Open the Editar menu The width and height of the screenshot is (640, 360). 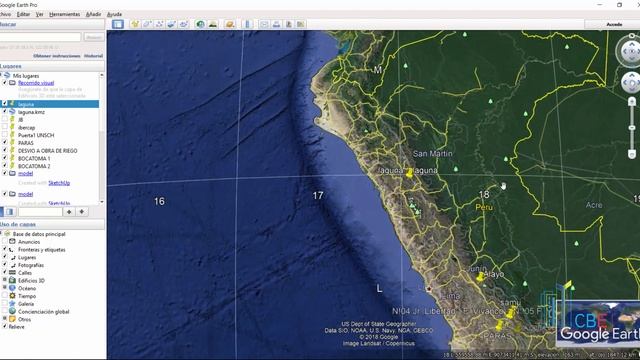[23, 14]
